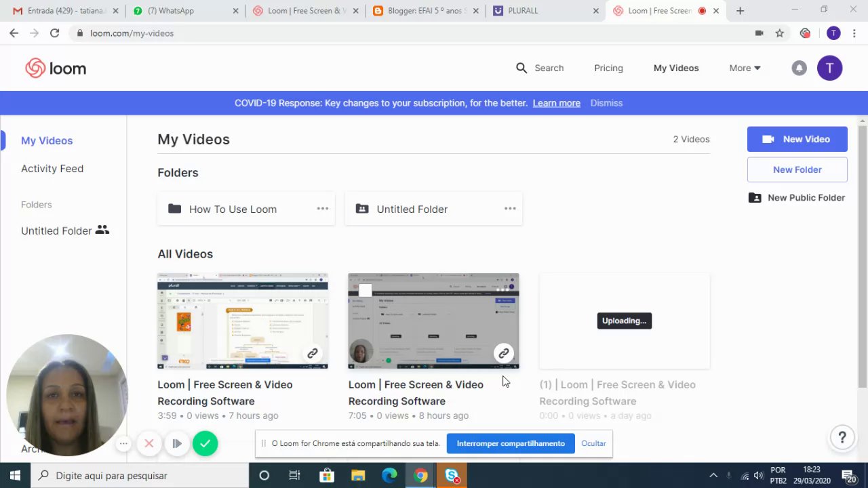Open the purple T account avatar menu
The width and height of the screenshot is (868, 488).
[829, 68]
